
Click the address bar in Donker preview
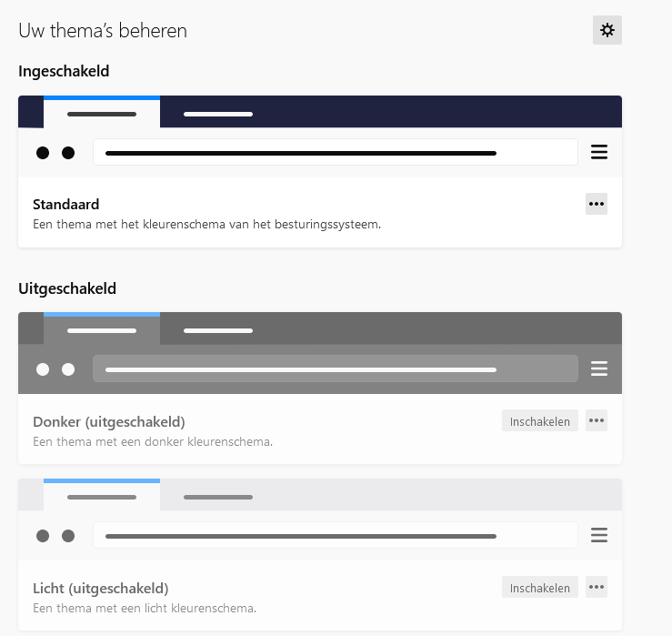(x=335, y=368)
